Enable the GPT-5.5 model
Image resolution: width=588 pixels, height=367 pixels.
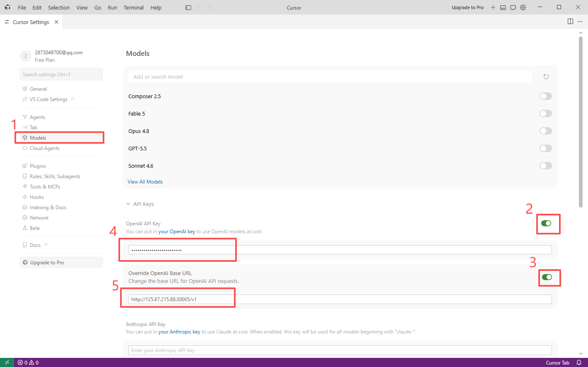point(546,148)
